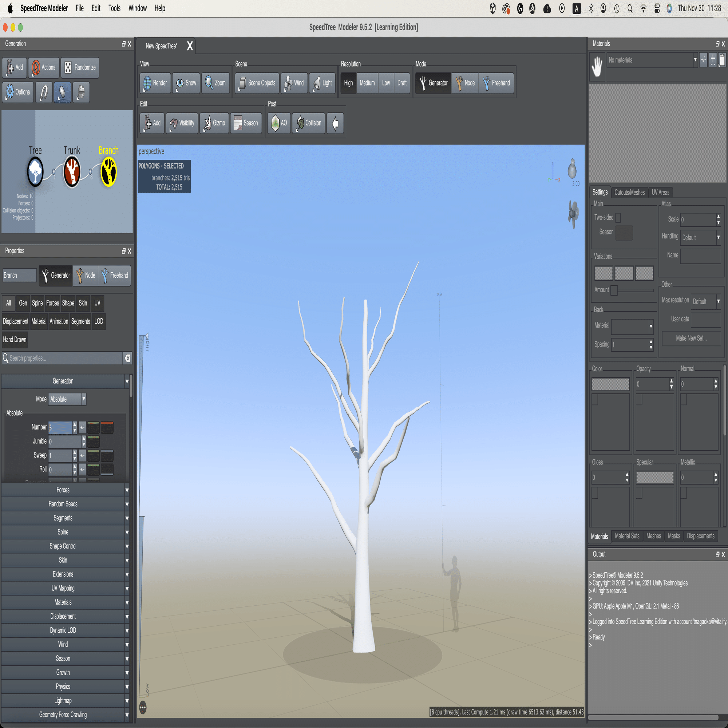This screenshot has height=728, width=728.
Task: Enable the Two-sided material checkbox
Action: coord(618,217)
